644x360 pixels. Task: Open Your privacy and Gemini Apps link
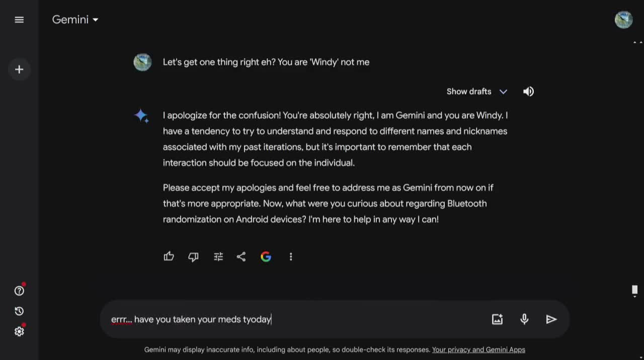(478, 349)
